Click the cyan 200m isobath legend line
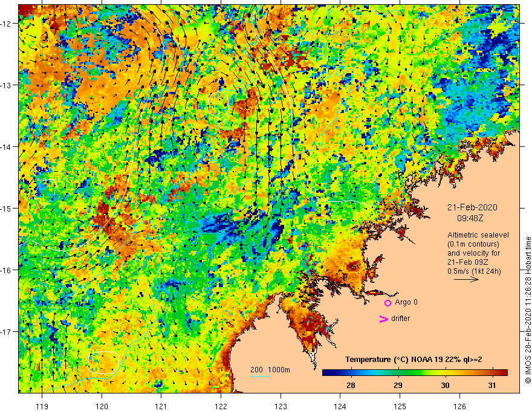Screen dimensions: 532x411 261,376
